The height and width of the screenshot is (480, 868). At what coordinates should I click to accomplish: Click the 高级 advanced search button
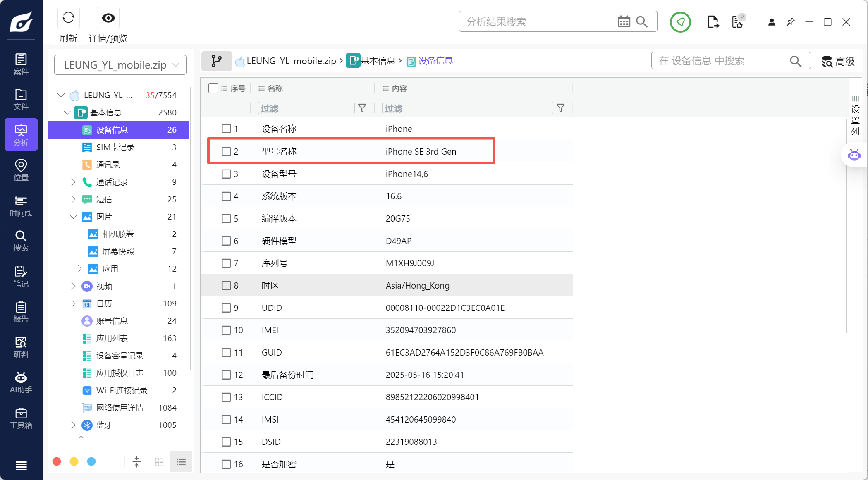[838, 62]
